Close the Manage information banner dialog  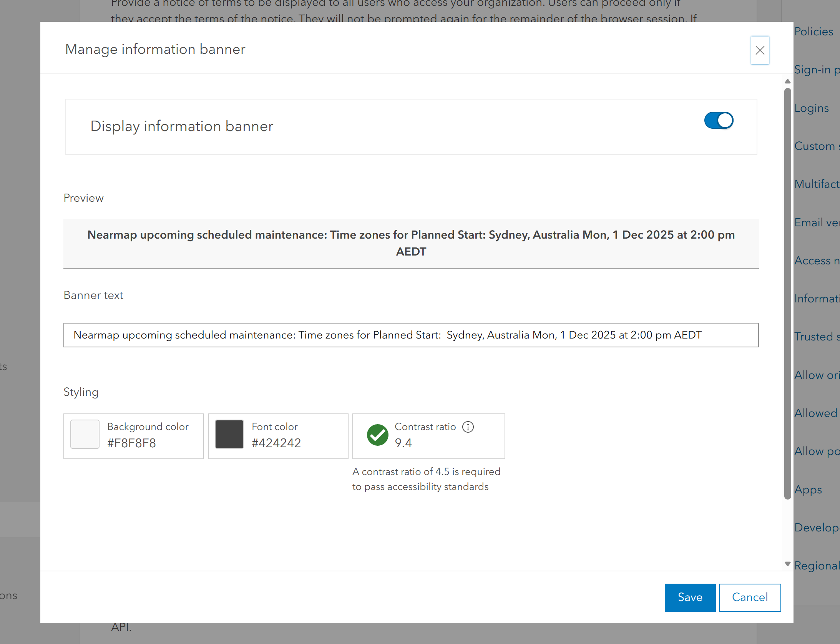(x=760, y=50)
